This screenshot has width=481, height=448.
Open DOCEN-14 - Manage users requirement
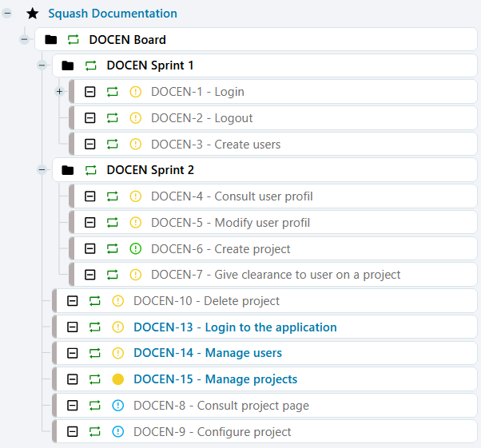coord(207,353)
